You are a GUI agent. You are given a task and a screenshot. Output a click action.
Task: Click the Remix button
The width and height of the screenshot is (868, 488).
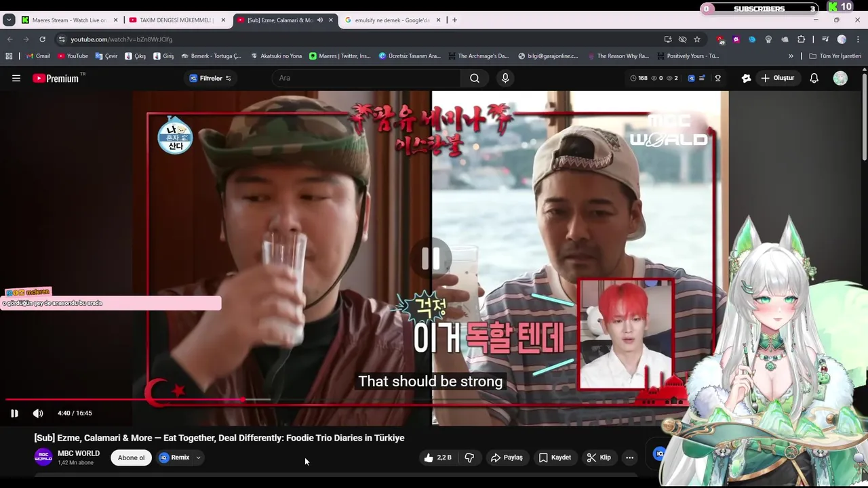coord(174,457)
